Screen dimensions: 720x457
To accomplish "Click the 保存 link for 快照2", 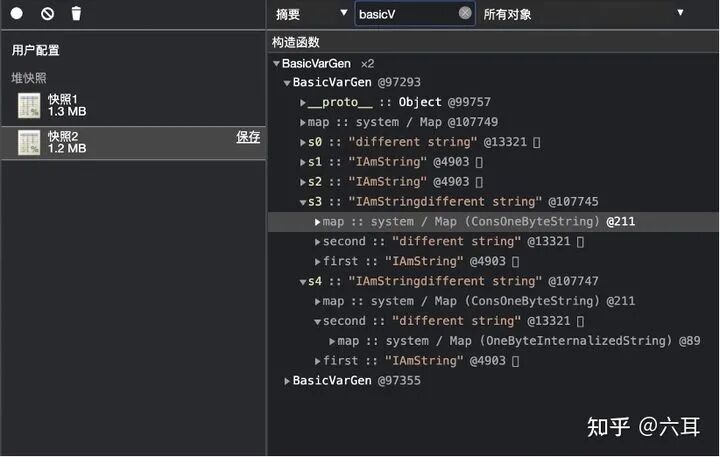I will pos(248,137).
